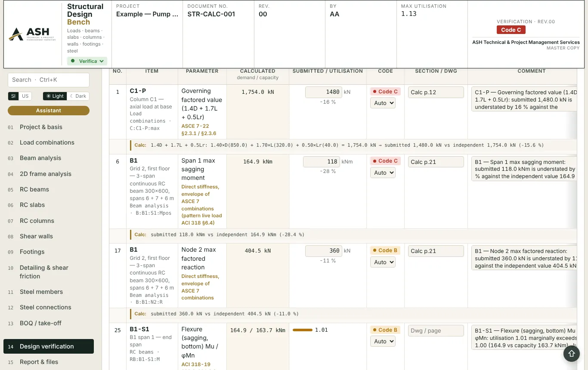Click the Code B tag in row 17
Image resolution: width=588 pixels, height=370 pixels.
click(385, 250)
